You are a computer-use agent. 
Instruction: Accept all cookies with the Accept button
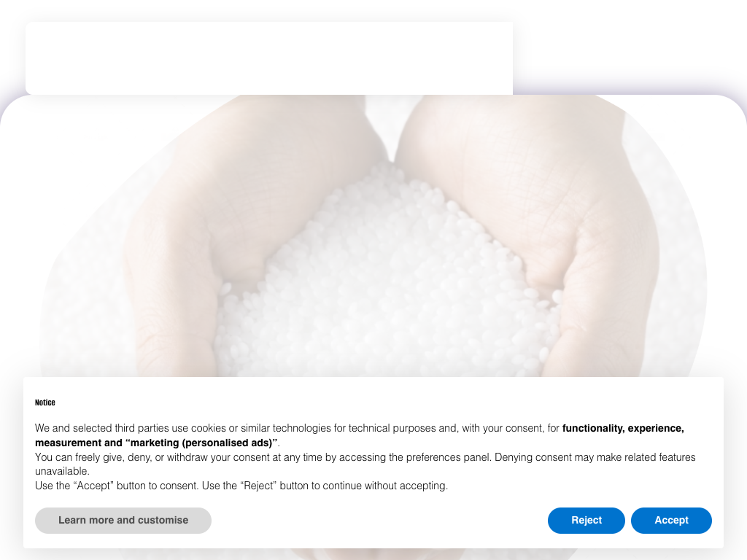pos(671,520)
